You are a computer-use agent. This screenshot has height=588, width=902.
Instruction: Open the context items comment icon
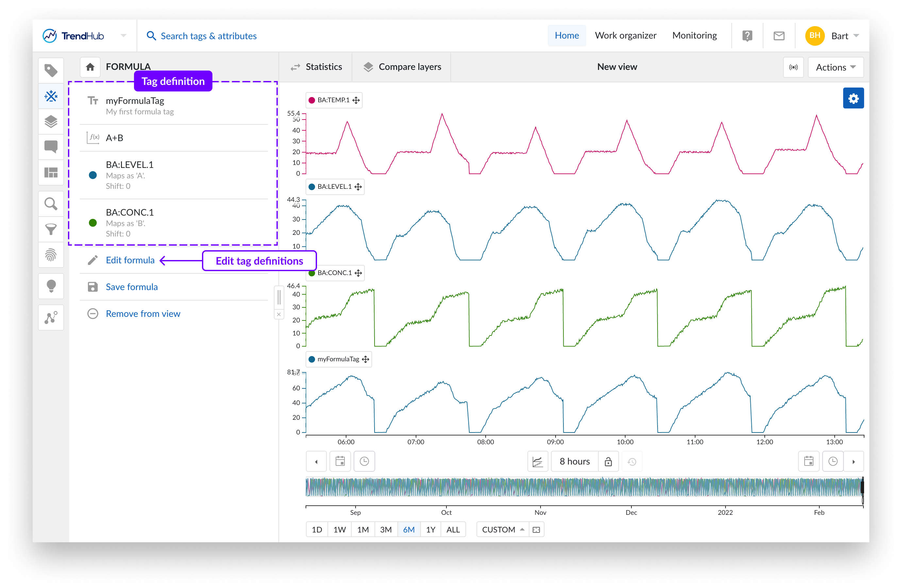tap(51, 147)
